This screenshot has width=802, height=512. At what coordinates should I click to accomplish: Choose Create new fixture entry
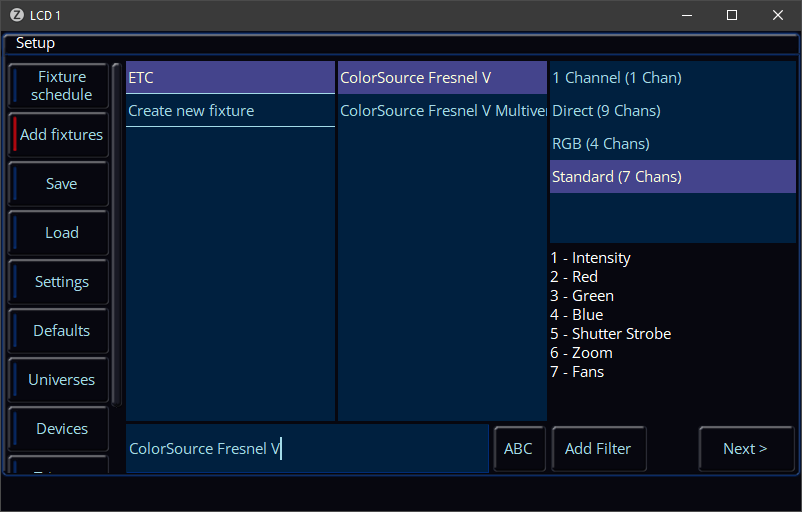pyautogui.click(x=230, y=110)
